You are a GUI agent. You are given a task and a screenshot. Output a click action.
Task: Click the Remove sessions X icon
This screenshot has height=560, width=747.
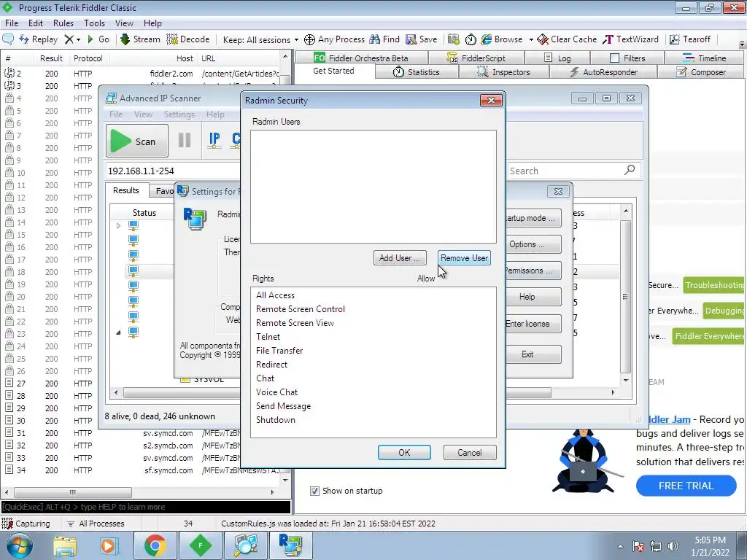click(69, 39)
